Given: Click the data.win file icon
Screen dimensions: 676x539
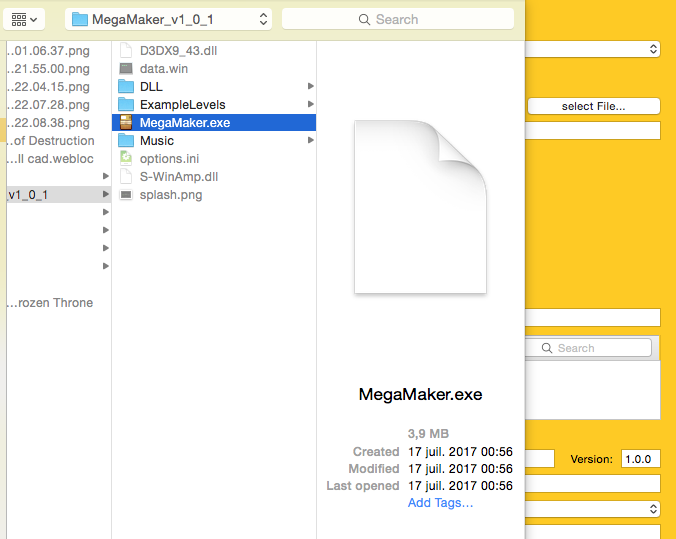Looking at the screenshot, I should tap(126, 69).
